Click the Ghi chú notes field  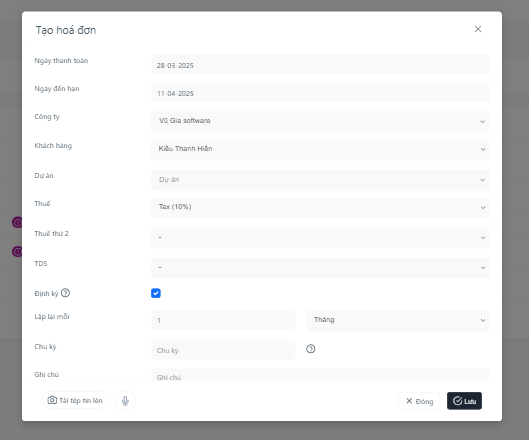tap(320, 375)
